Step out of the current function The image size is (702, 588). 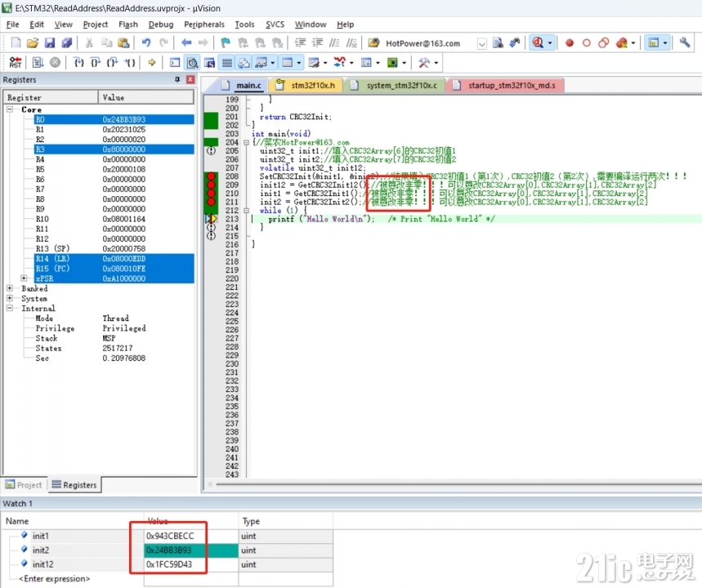[x=113, y=63]
